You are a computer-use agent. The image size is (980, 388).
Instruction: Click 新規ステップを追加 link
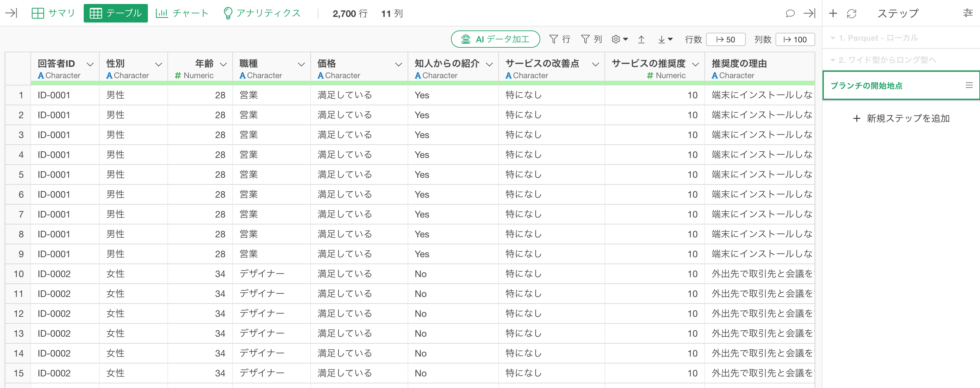[x=901, y=119]
